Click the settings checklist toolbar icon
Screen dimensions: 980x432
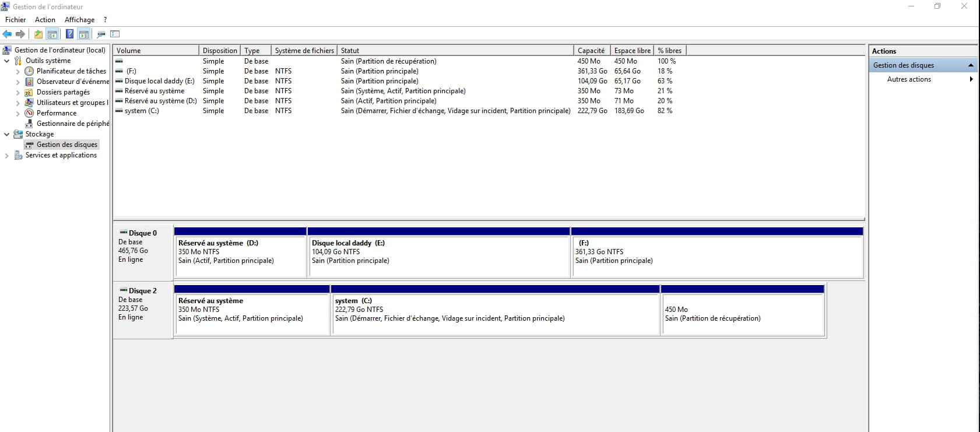(x=115, y=34)
